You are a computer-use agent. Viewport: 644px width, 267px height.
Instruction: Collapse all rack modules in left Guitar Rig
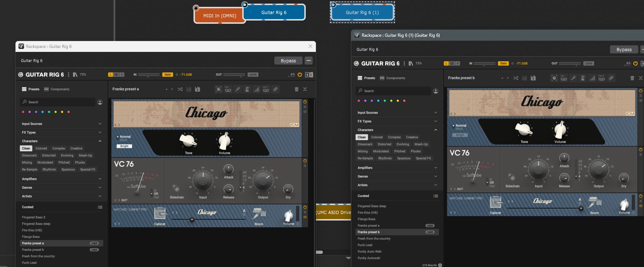point(305,89)
